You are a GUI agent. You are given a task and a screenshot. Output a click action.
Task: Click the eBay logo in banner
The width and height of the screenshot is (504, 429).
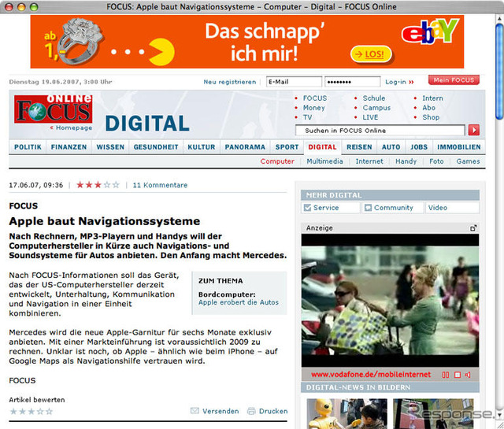[430, 31]
